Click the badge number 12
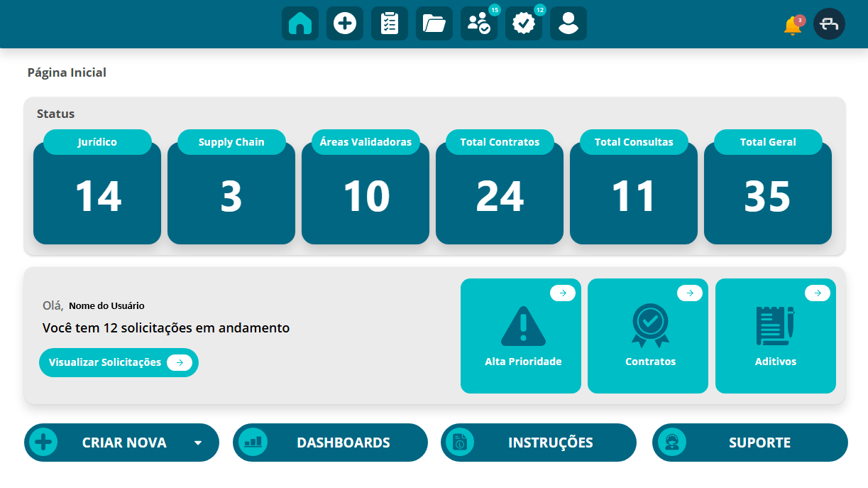Screen dimensions: 868x488 pos(539,10)
